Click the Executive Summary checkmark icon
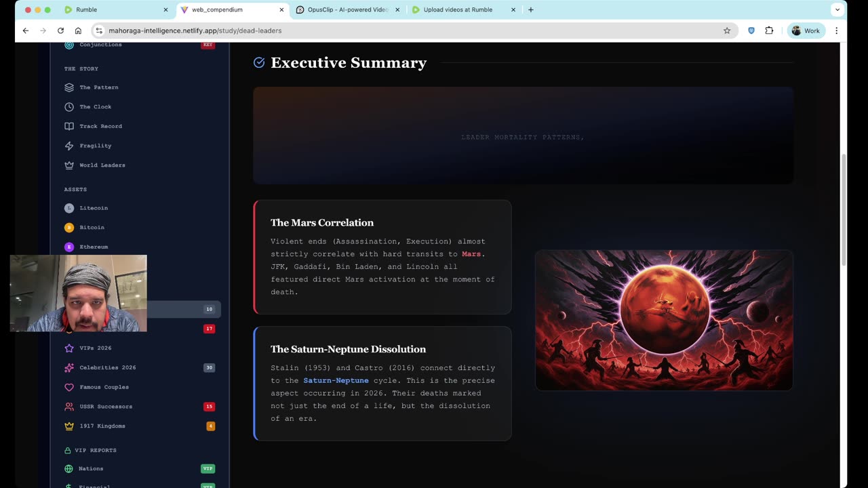 259,63
